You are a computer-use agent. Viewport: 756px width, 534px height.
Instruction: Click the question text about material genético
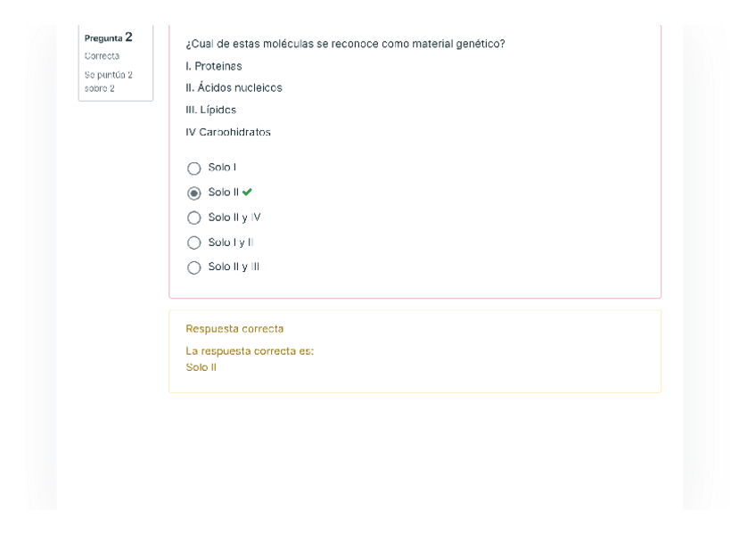pos(345,44)
